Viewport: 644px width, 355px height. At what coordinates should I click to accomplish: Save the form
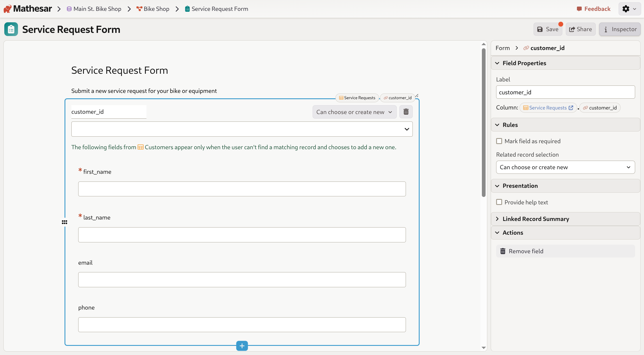pos(548,29)
